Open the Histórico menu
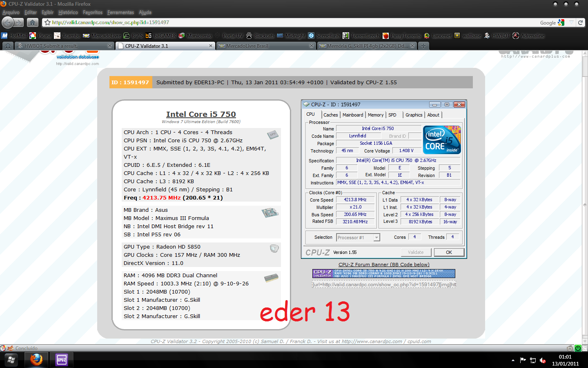The width and height of the screenshot is (588, 368). [68, 13]
